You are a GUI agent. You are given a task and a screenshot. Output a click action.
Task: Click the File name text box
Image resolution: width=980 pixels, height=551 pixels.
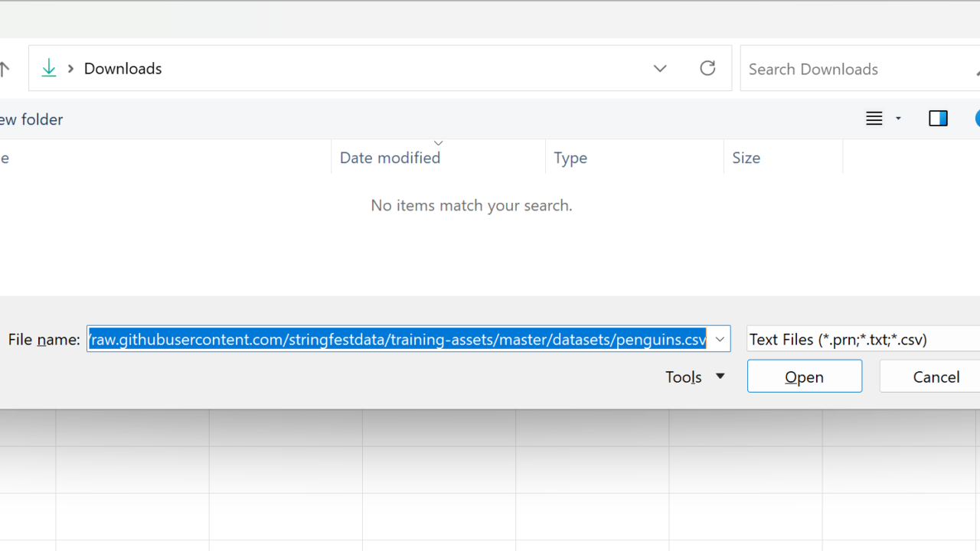[398, 339]
